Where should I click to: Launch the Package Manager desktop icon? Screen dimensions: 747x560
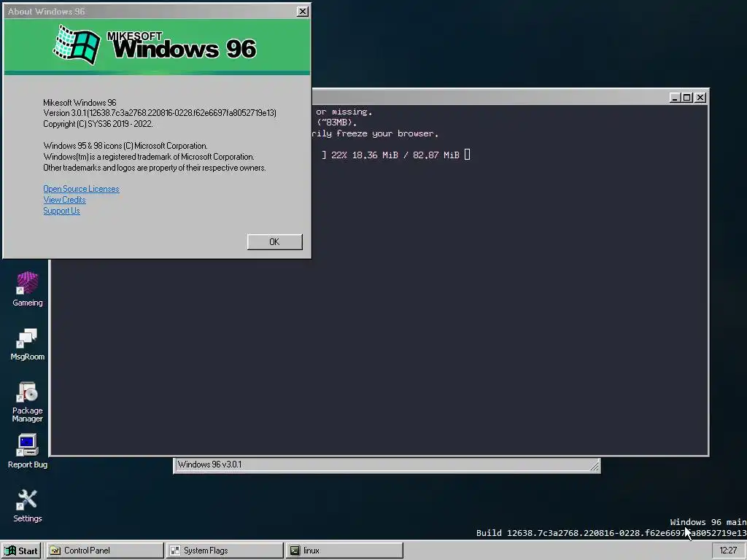(27, 402)
